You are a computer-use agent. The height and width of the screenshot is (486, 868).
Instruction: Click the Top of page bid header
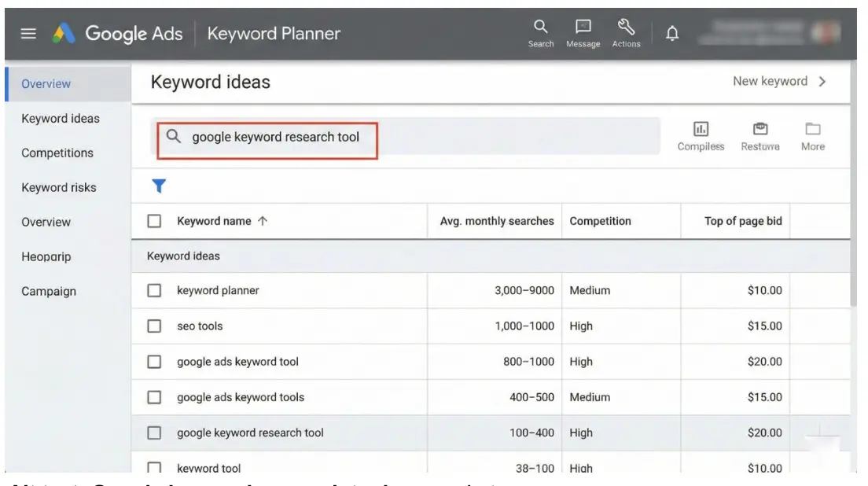click(x=743, y=221)
